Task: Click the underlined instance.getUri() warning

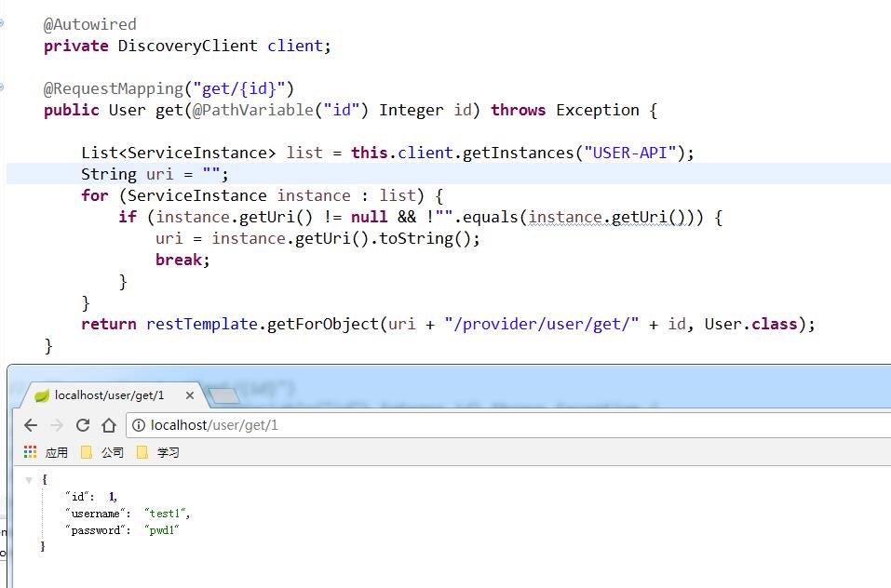Action: point(606,218)
